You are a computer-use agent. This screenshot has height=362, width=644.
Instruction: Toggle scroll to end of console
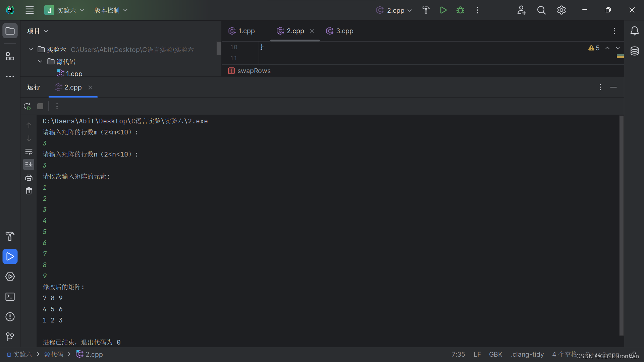tap(29, 165)
